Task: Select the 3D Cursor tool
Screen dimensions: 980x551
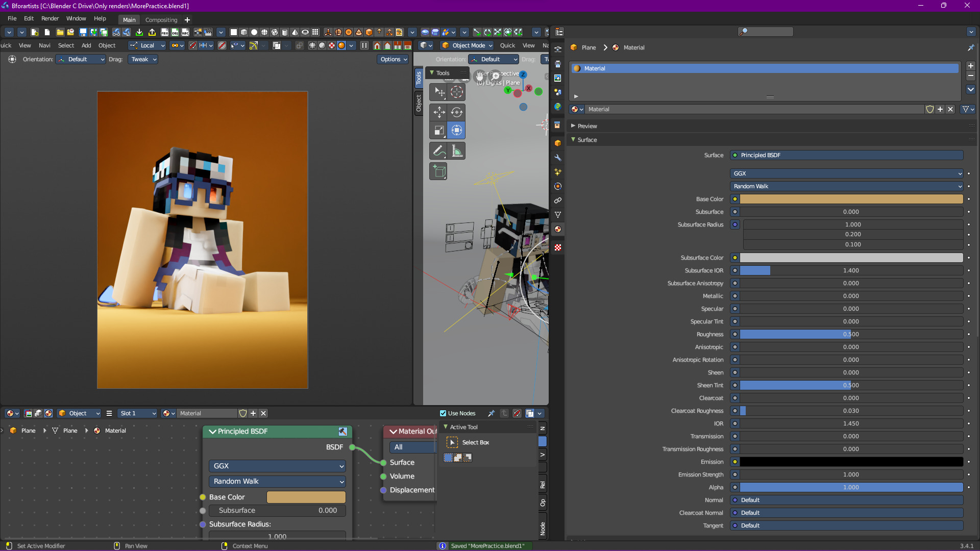Action: point(457,92)
